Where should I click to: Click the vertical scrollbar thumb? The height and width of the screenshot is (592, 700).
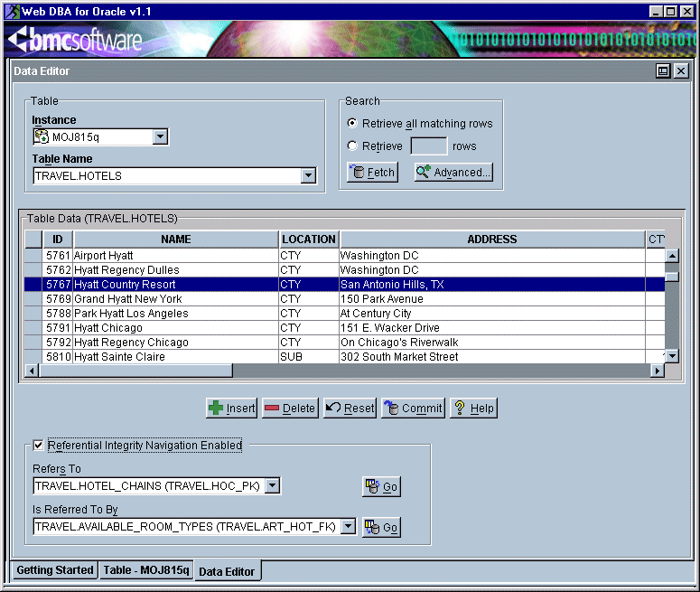671,277
